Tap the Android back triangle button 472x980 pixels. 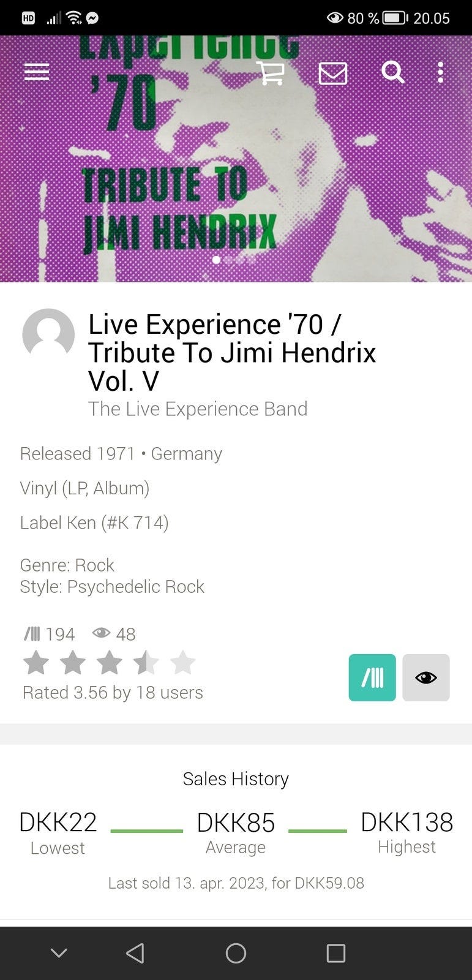[135, 952]
